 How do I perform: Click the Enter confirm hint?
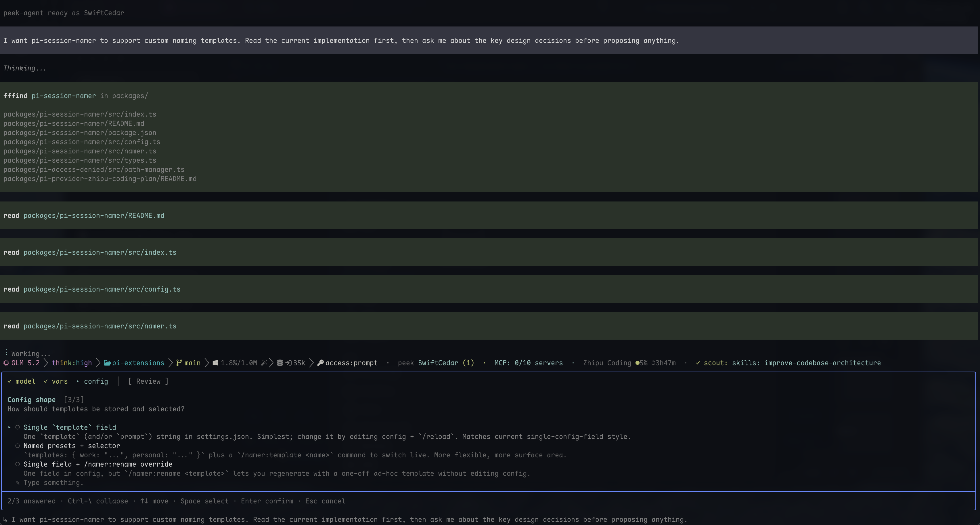[267, 501]
